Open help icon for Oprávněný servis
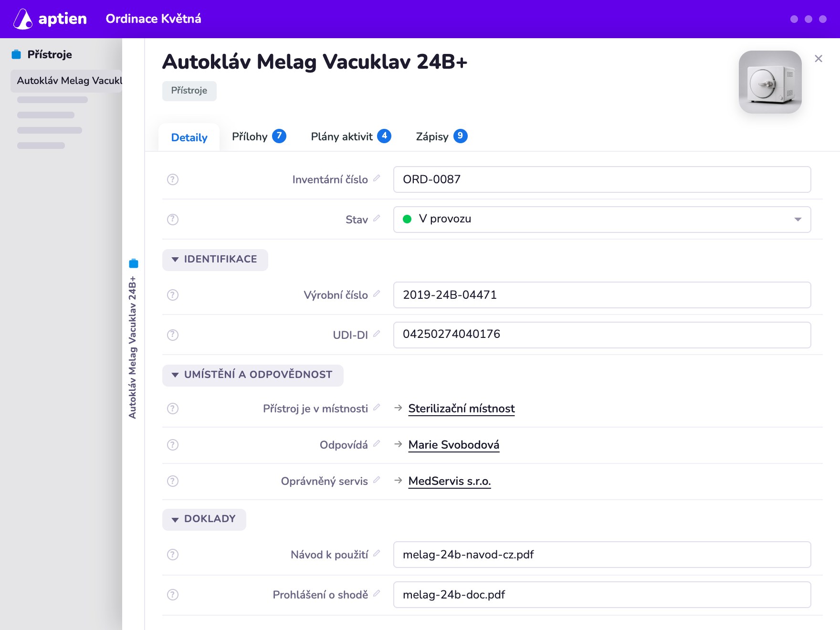Screen dimensions: 840x630 pos(173,481)
